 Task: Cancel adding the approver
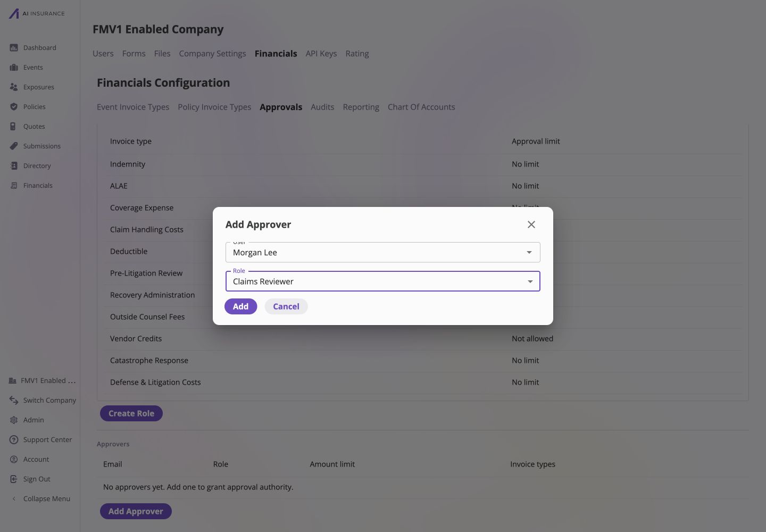click(x=286, y=306)
